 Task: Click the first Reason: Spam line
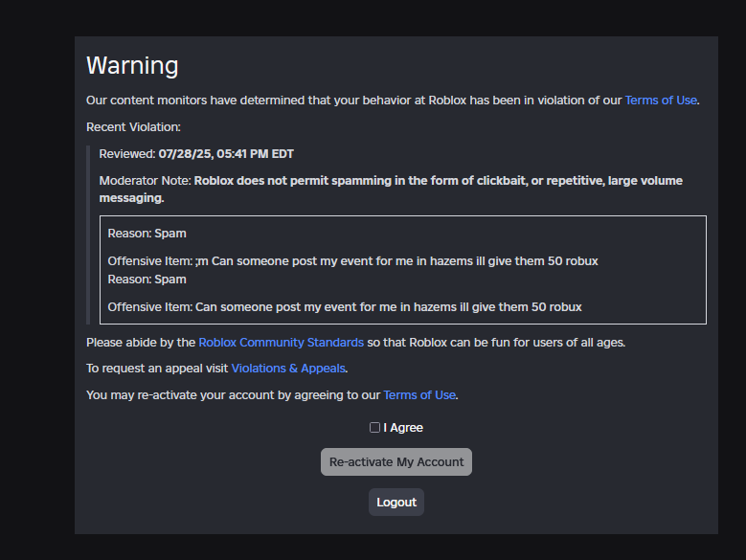(147, 234)
